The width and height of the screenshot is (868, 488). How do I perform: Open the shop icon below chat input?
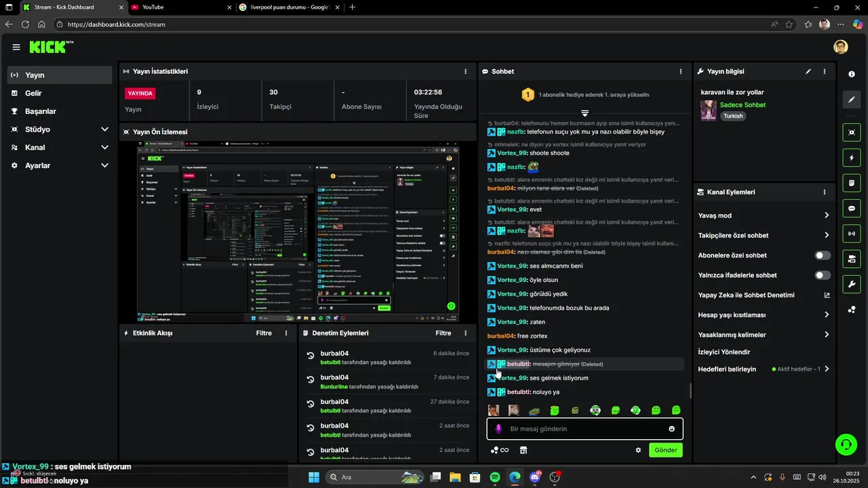click(523, 450)
